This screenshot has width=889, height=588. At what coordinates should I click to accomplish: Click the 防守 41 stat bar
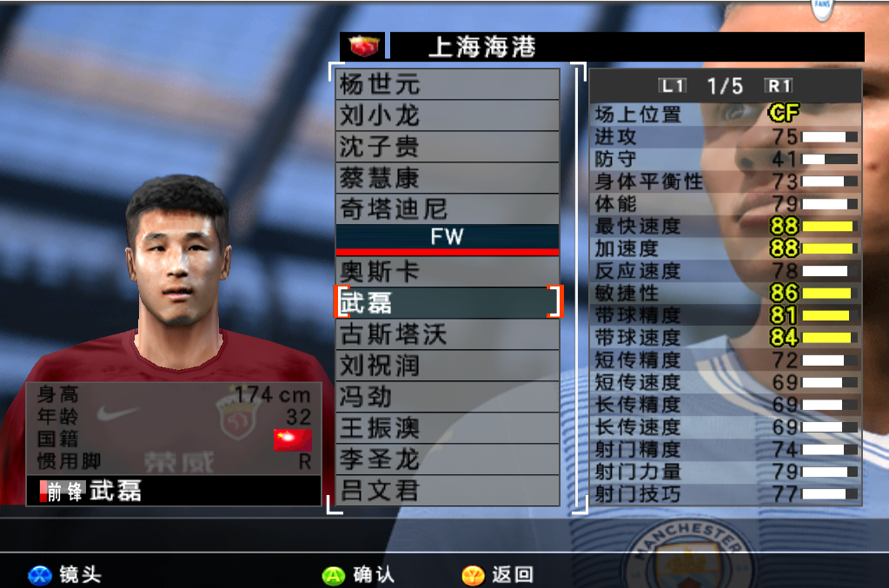tap(829, 159)
